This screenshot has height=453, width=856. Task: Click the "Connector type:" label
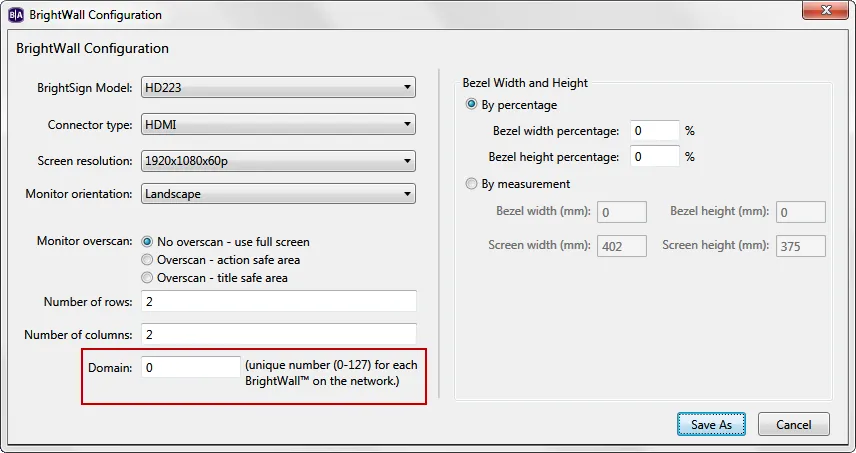(90, 125)
